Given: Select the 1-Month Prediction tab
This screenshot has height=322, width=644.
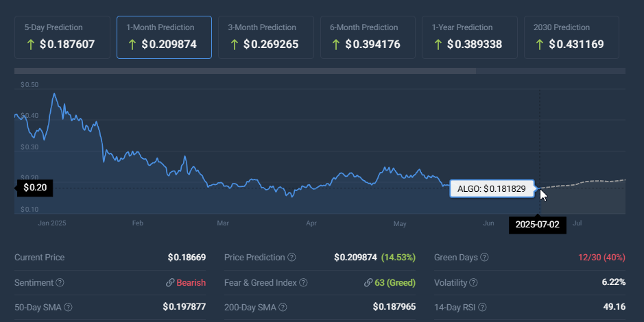Looking at the screenshot, I should pyautogui.click(x=165, y=37).
